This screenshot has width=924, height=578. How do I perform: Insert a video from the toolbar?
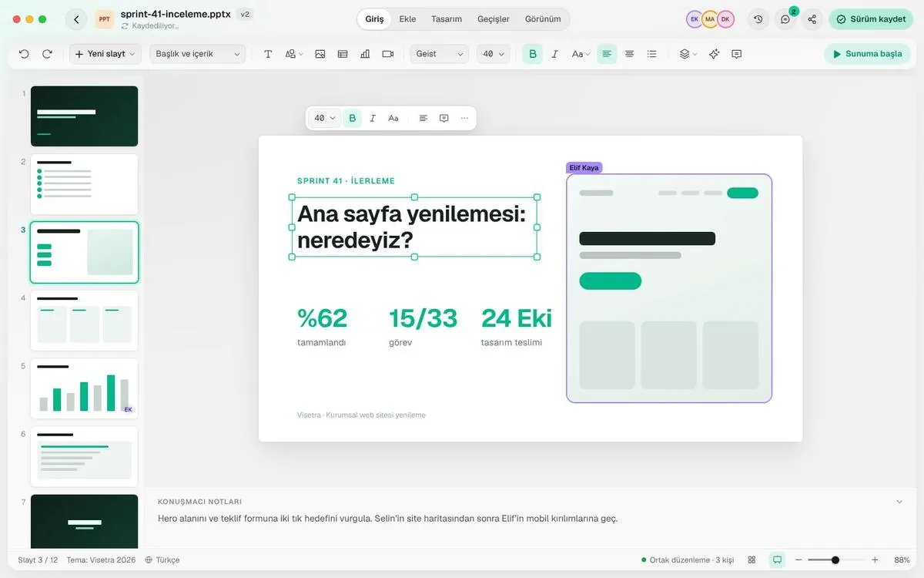coord(387,54)
